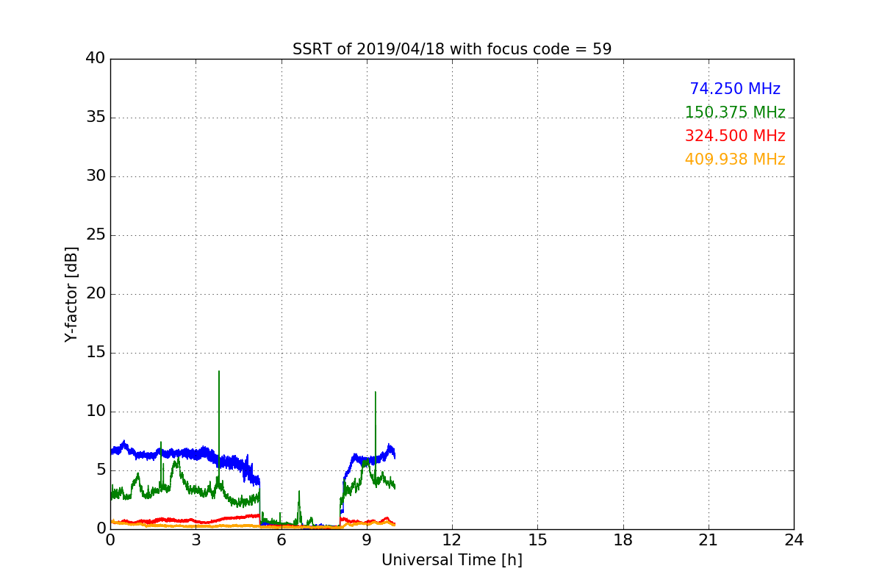Click the y-axis tick value 40

95,59
